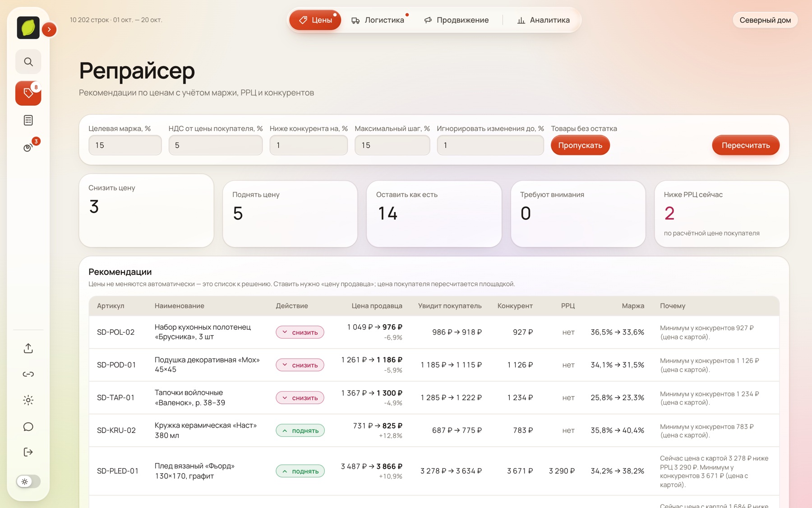812x508 pixels.
Task: Click the link integrations icon in sidebar
Action: 28,374
